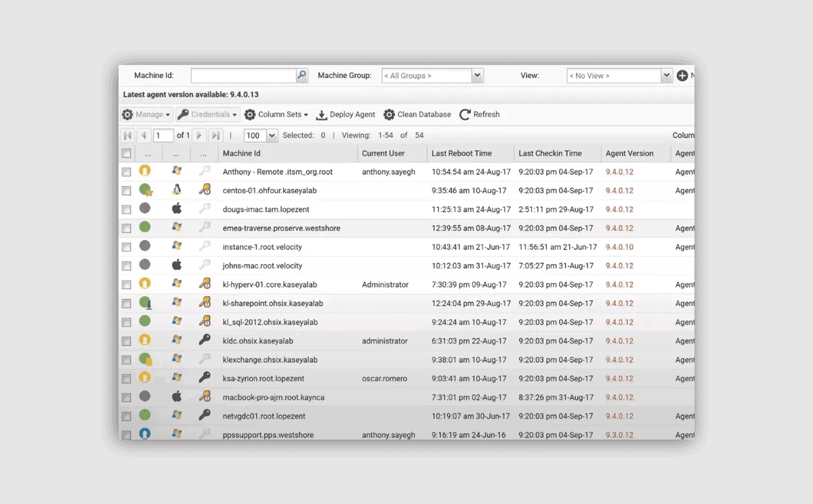
Task: Click the status icon for Anthony - Remote row
Action: (145, 171)
